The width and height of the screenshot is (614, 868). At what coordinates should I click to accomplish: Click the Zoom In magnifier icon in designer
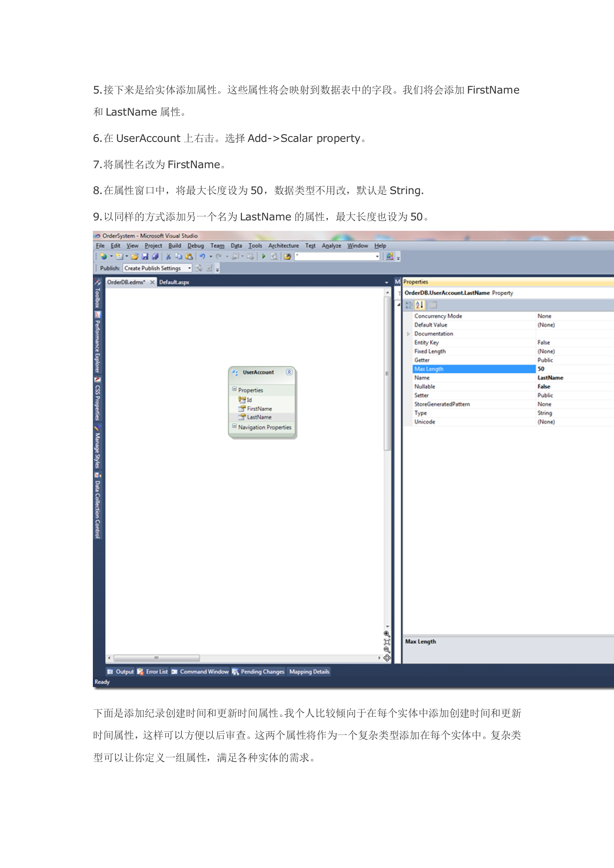tap(387, 634)
